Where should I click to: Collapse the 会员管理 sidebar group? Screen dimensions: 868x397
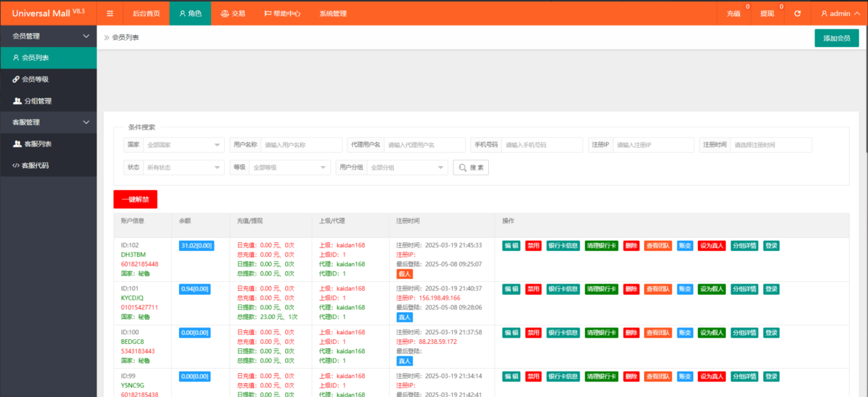point(48,36)
